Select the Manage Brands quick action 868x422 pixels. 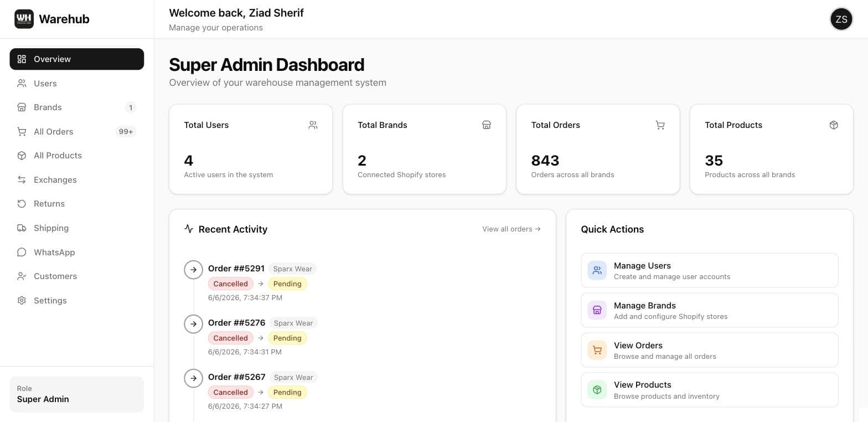(x=710, y=310)
